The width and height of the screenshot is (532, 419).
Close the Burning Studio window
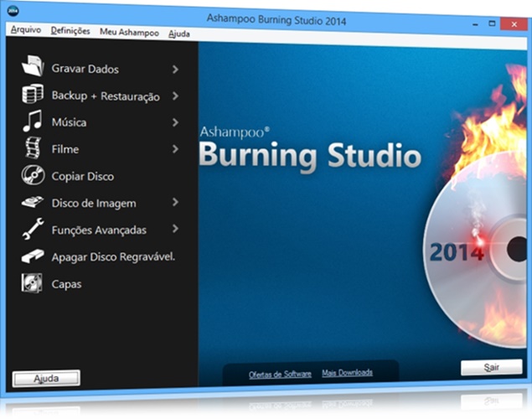pos(514,24)
